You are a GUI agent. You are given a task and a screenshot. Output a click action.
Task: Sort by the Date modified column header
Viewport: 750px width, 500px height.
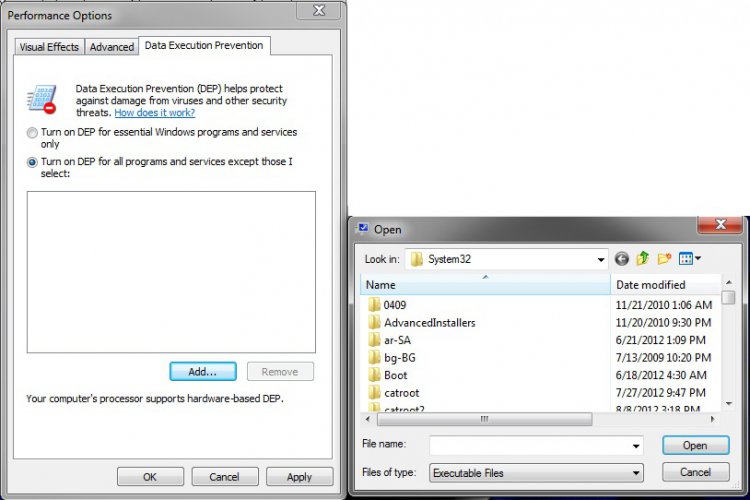(x=652, y=285)
